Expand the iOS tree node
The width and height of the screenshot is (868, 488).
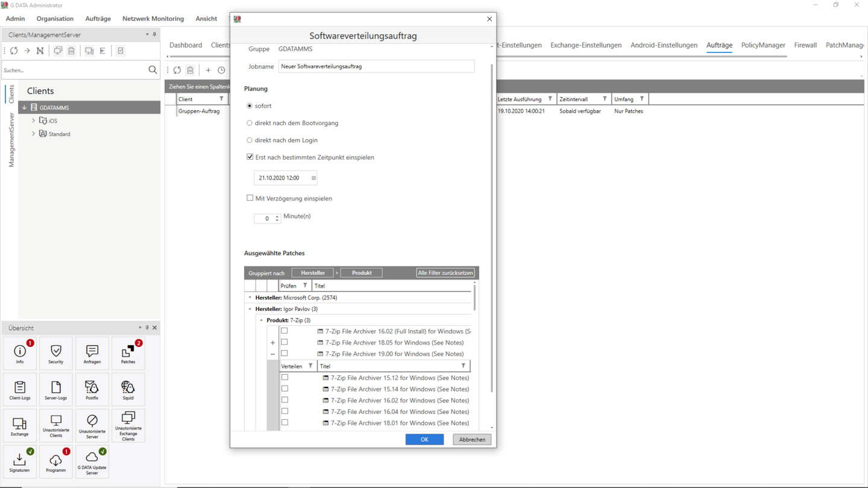(x=33, y=120)
